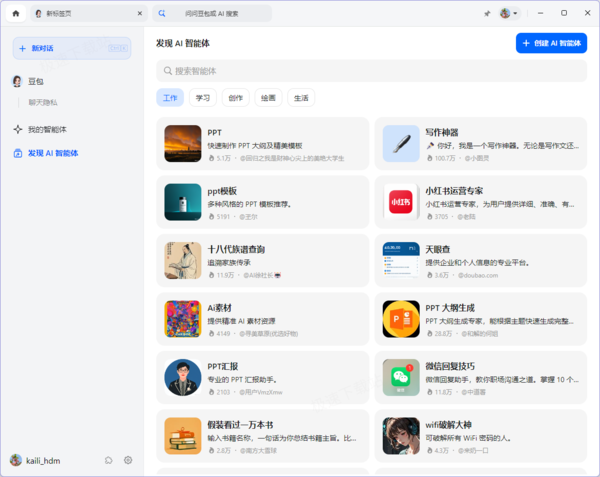Screen dimensions: 600x477
Task: Pin the window with pushpin icon
Action: pos(487,13)
